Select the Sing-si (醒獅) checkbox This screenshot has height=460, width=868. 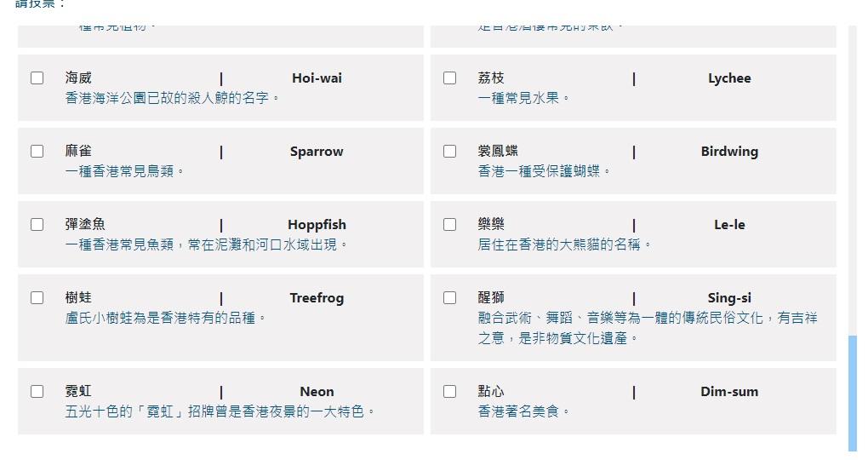450,298
